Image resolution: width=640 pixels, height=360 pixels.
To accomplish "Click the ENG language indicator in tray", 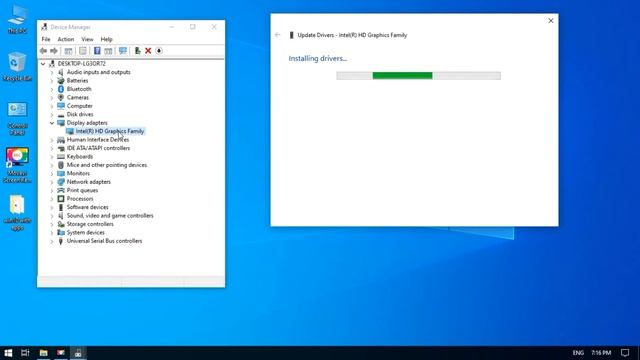I will click(578, 353).
